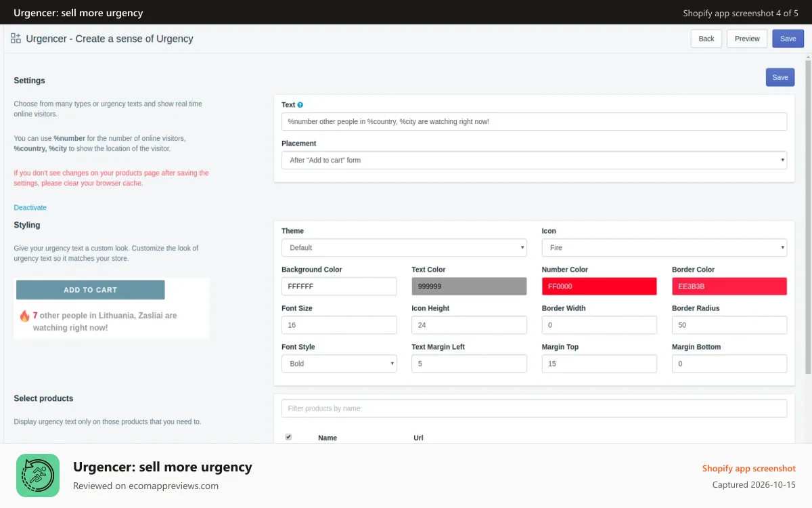Image resolution: width=812 pixels, height=508 pixels.
Task: Click the Border Radius field
Action: (x=729, y=325)
